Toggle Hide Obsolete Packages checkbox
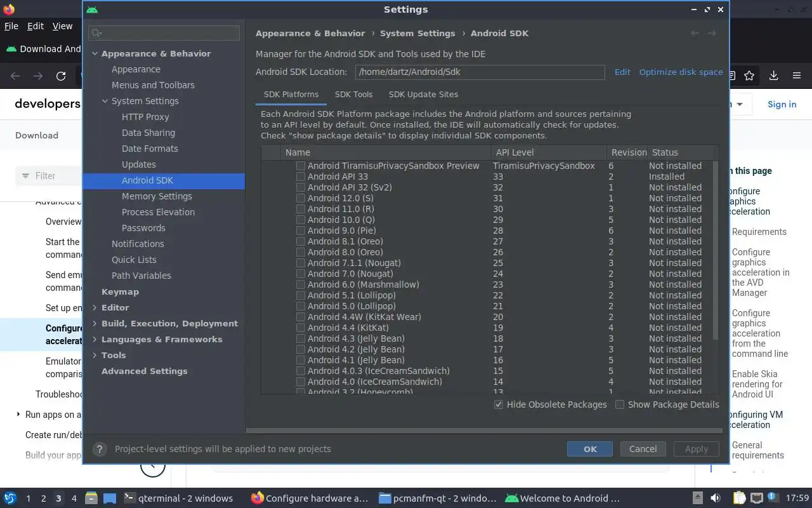Image resolution: width=812 pixels, height=508 pixels. click(x=499, y=404)
